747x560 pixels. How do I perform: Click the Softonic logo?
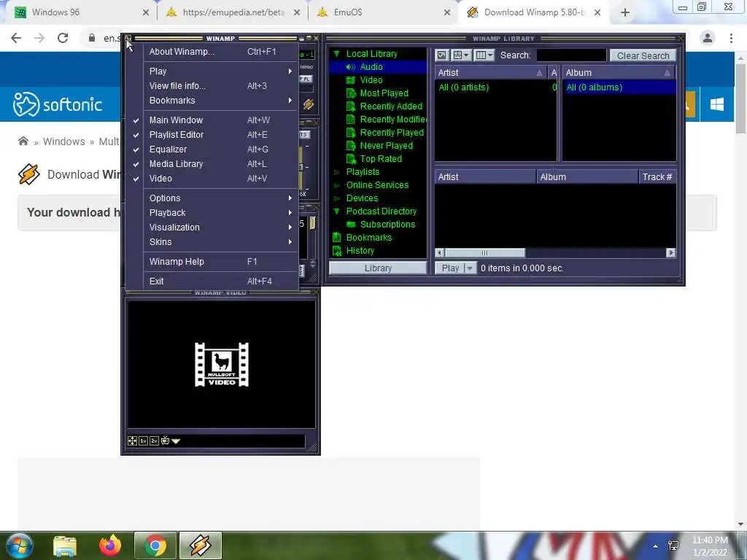(58, 104)
